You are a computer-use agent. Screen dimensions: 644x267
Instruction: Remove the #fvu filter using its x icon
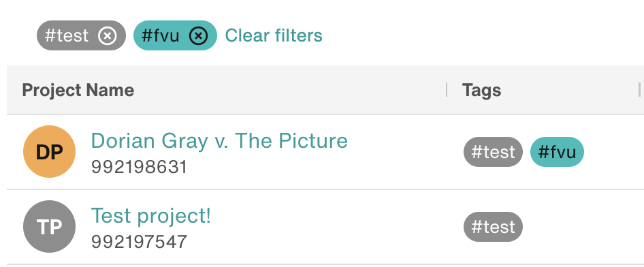(x=198, y=35)
